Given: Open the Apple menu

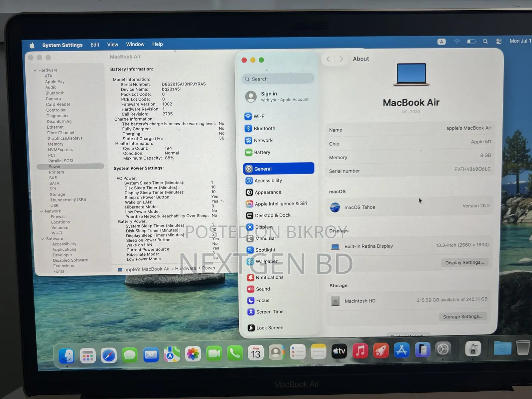Looking at the screenshot, I should (32, 46).
